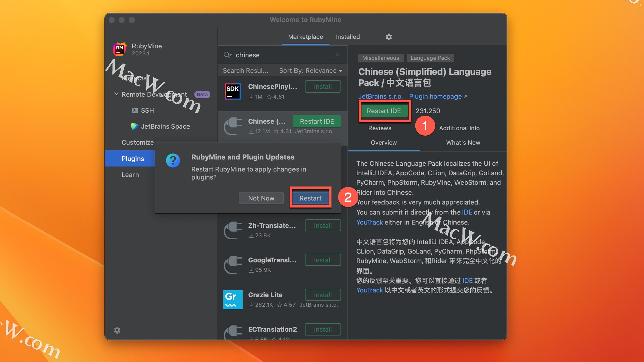The image size is (644, 362).
Task: Click the Plugins section icon
Action: click(x=133, y=158)
